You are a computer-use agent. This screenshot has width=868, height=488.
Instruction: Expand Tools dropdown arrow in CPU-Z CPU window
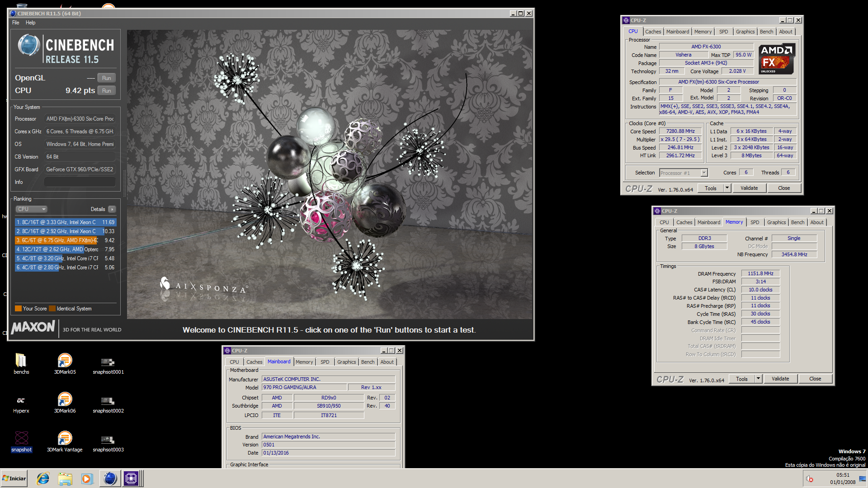(x=727, y=188)
